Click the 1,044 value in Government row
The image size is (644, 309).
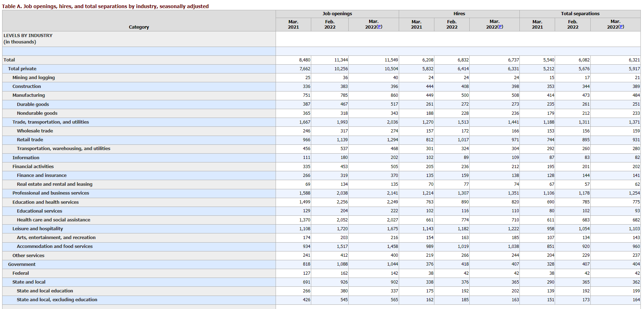tap(392, 264)
